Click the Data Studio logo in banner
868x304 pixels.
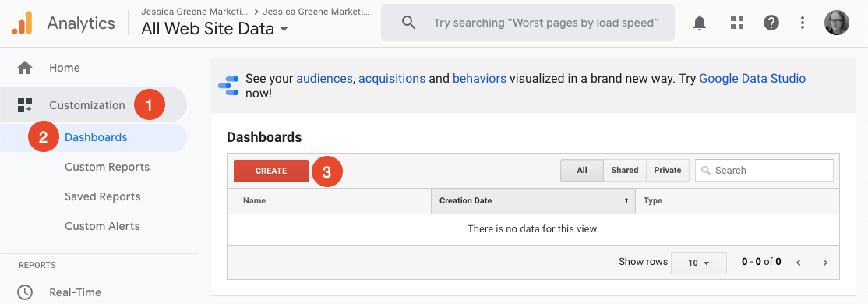tap(228, 86)
